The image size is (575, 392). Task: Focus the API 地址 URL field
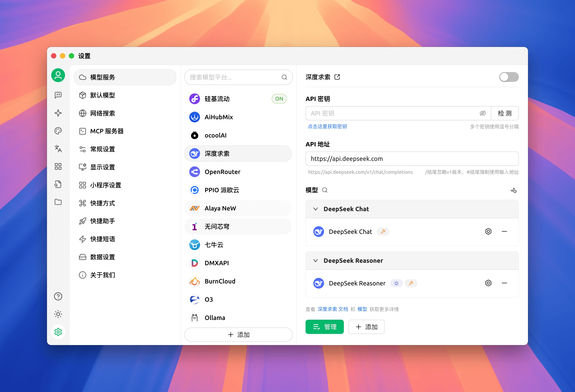[x=412, y=159]
